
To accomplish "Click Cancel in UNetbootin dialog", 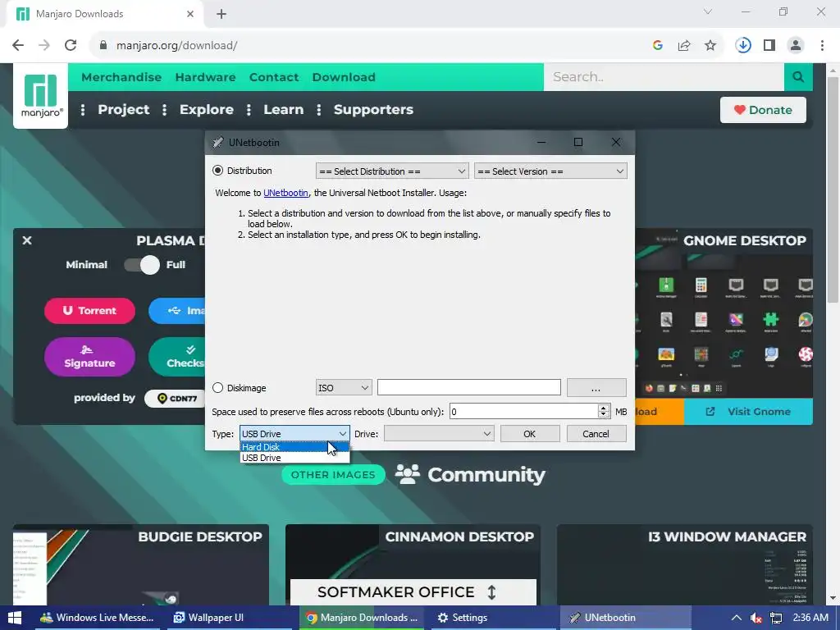I will tap(596, 434).
